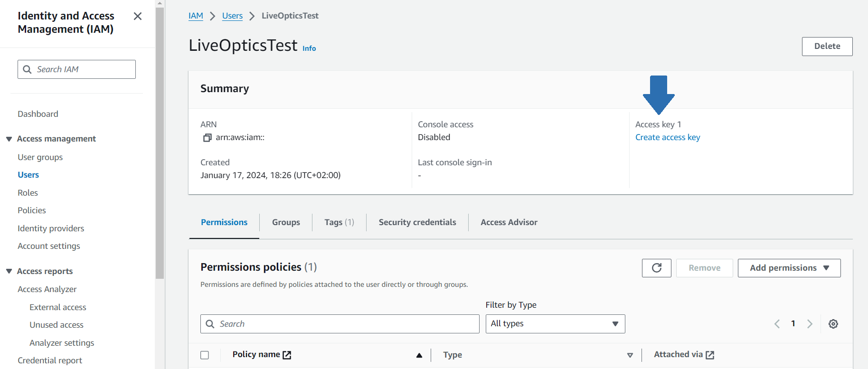Open the Info link beside LiveOpticsTest

coord(309,48)
